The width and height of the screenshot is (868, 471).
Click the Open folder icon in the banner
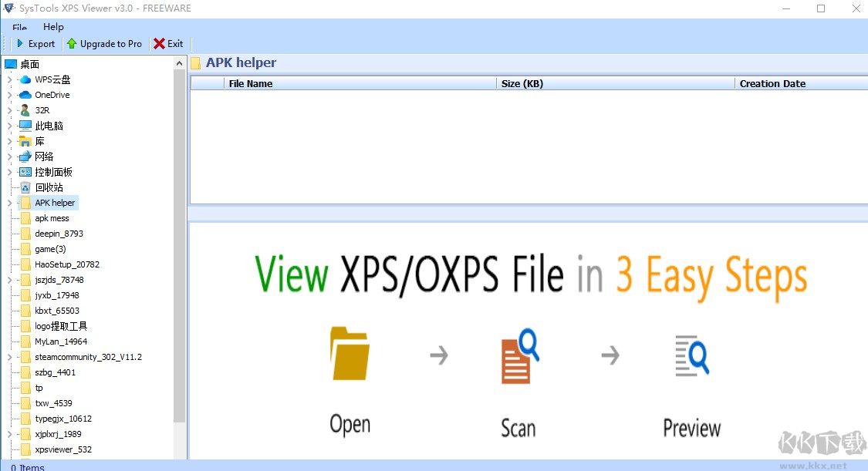[x=349, y=355]
